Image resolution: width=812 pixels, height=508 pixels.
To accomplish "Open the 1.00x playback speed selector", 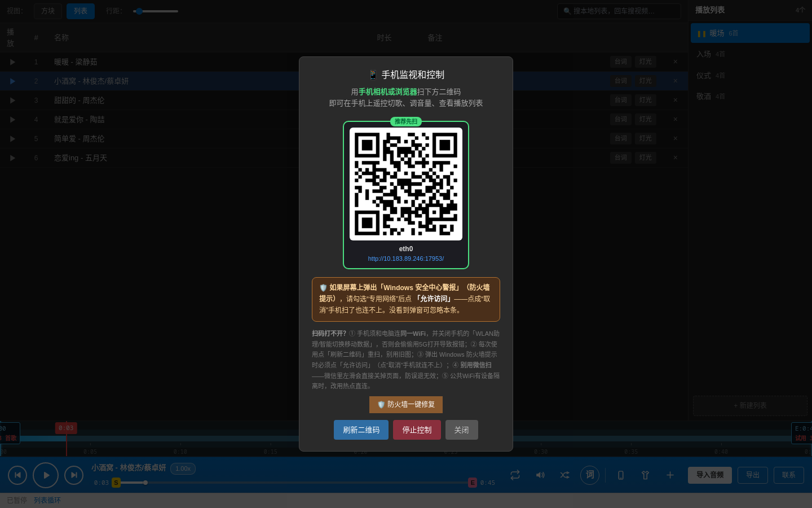I will pyautogui.click(x=183, y=468).
